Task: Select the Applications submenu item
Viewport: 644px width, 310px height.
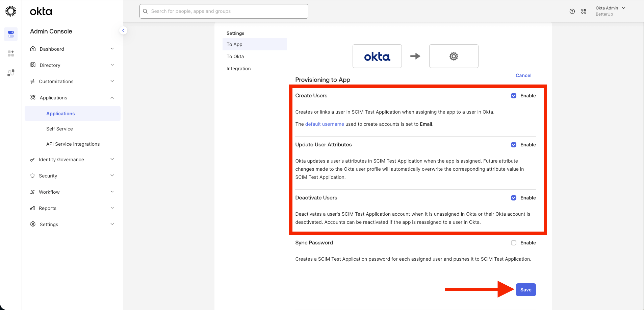Action: pyautogui.click(x=73, y=114)
